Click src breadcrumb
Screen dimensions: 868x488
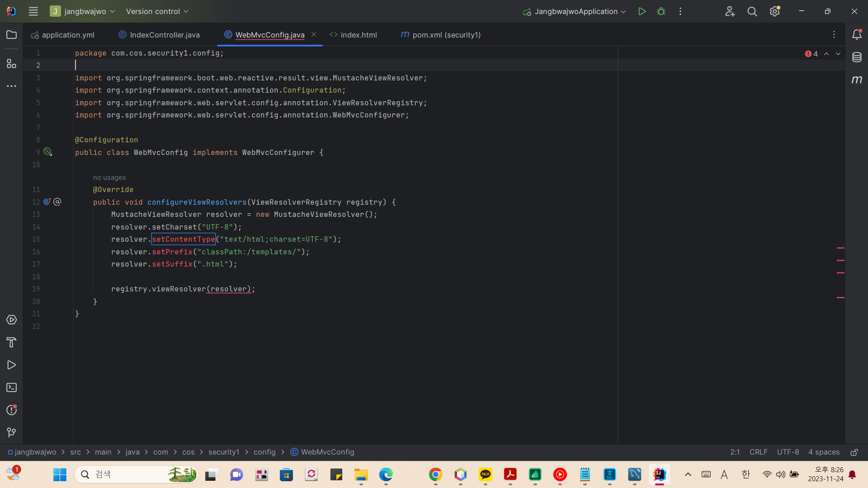point(75,452)
